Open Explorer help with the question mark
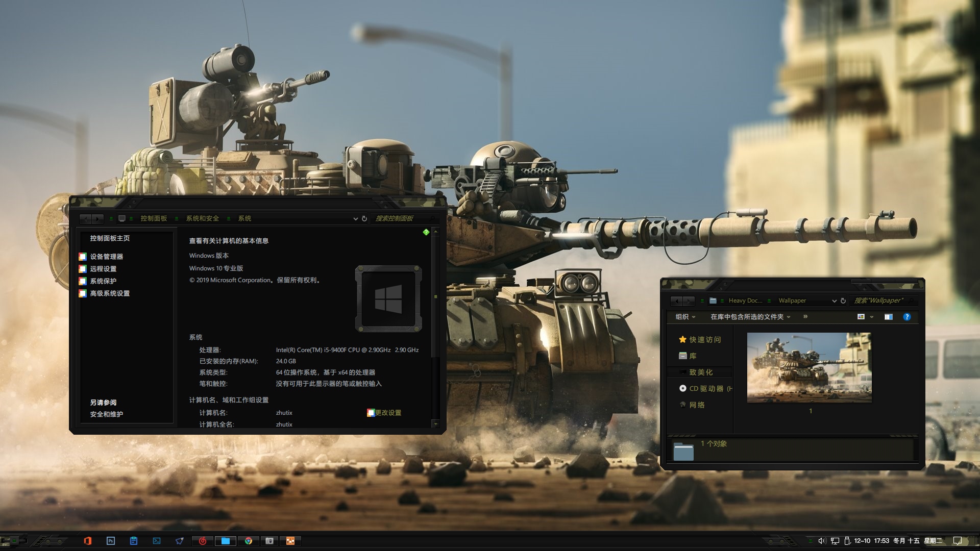 (x=907, y=317)
